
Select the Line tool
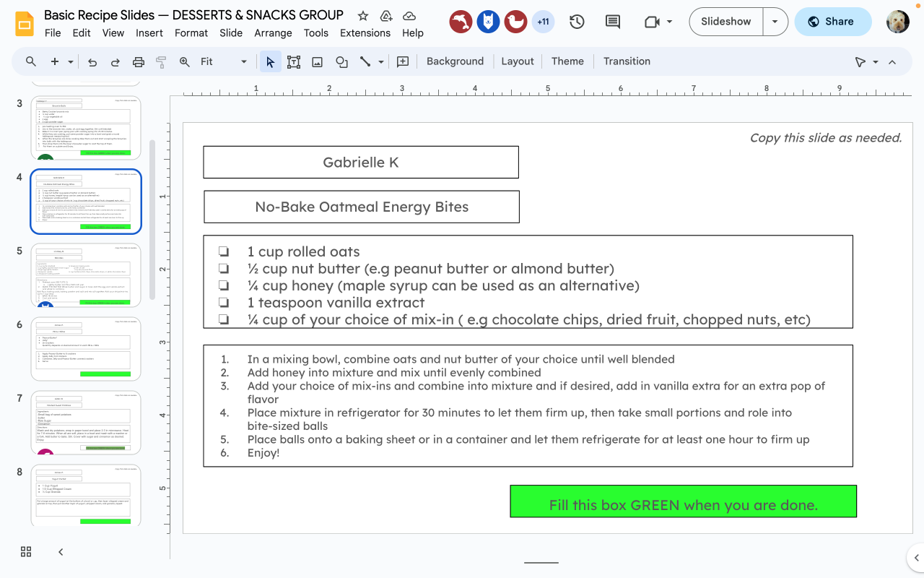point(365,61)
